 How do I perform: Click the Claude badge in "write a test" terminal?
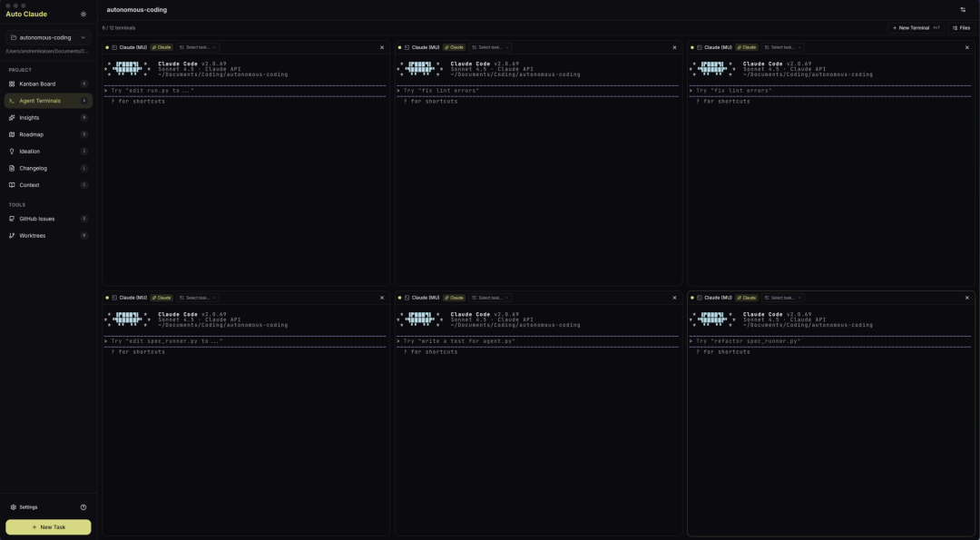tap(454, 298)
